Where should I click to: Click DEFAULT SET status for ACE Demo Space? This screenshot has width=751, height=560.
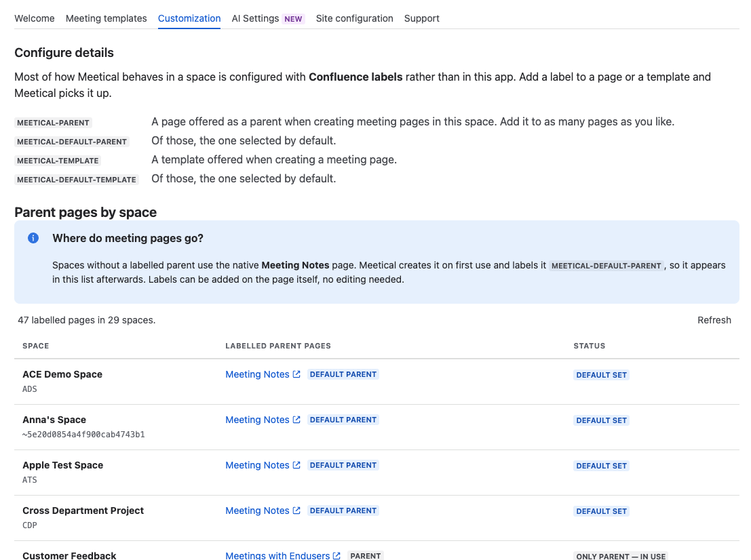[601, 375]
